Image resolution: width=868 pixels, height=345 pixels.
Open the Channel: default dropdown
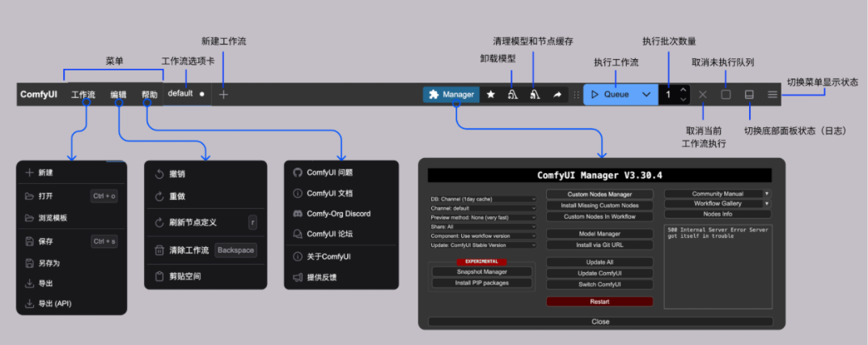pyautogui.click(x=483, y=208)
